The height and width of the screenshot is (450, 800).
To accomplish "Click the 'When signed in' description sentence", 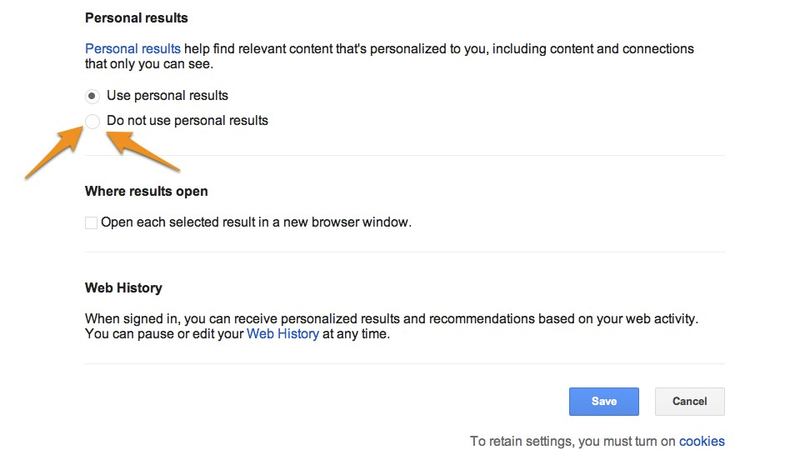I will (x=391, y=319).
